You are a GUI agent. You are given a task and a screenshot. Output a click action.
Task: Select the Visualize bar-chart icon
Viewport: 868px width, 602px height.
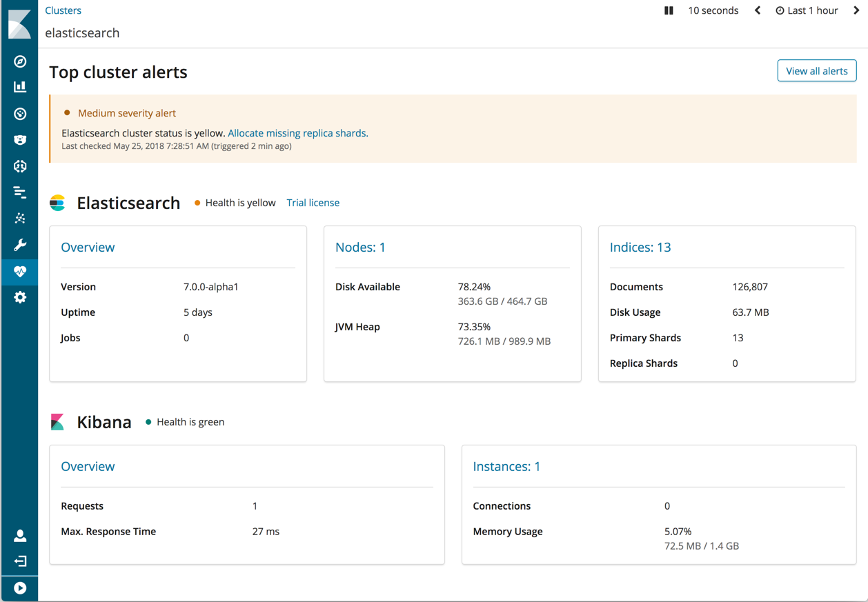(x=19, y=87)
